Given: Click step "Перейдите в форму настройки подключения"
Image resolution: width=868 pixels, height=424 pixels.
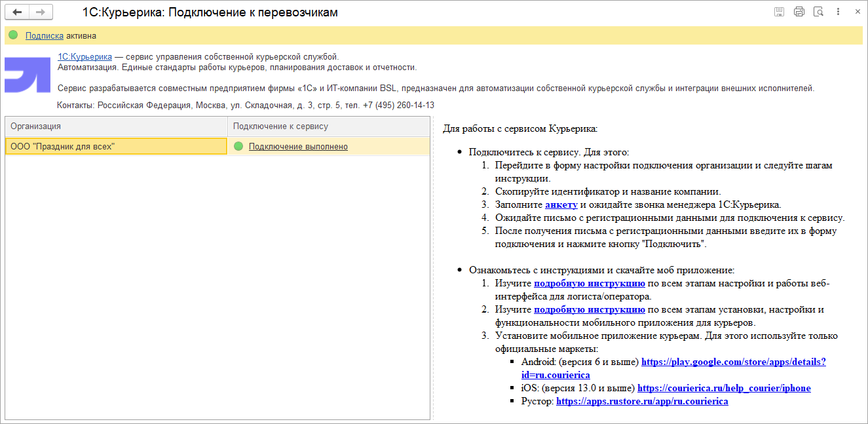Looking at the screenshot, I should 664,172.
